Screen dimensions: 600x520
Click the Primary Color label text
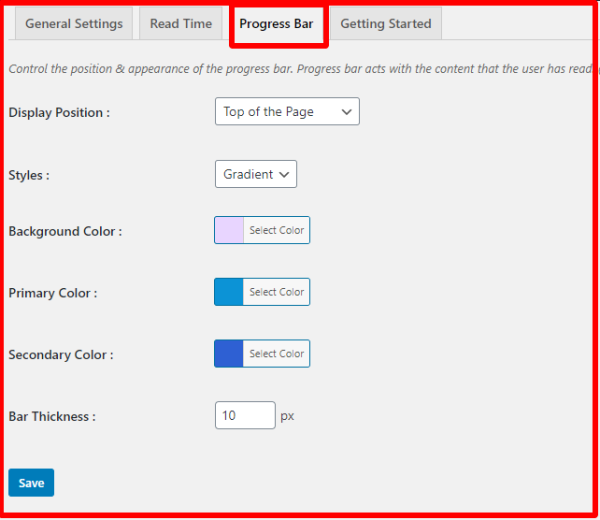[x=53, y=293]
